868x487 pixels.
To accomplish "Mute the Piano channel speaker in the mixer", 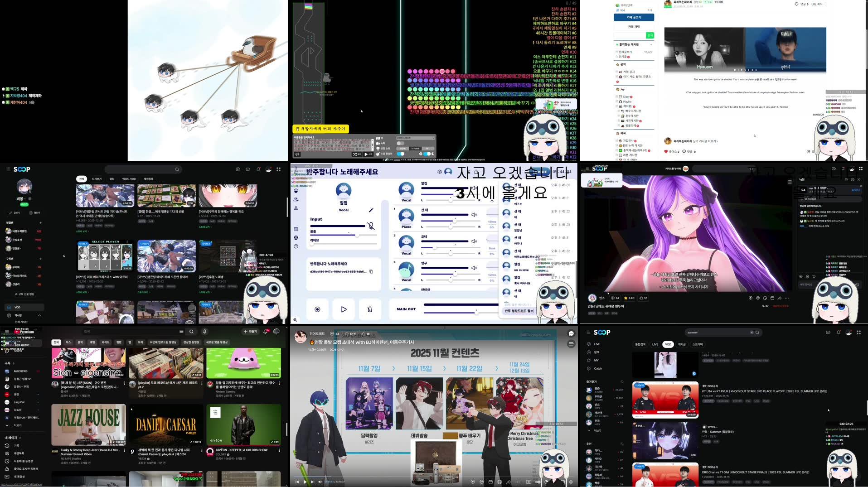I will [x=474, y=215].
